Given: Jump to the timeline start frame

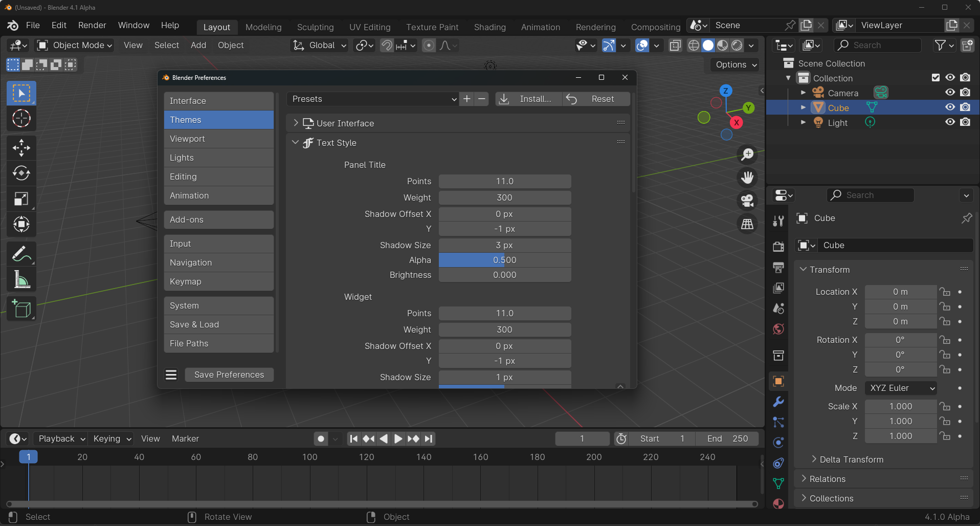Looking at the screenshot, I should (353, 439).
